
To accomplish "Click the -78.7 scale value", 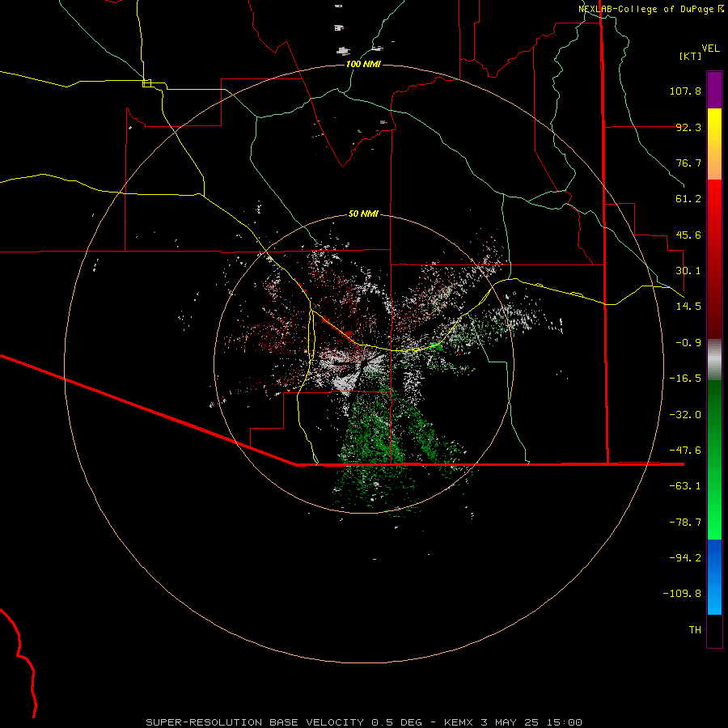I will click(x=685, y=523).
